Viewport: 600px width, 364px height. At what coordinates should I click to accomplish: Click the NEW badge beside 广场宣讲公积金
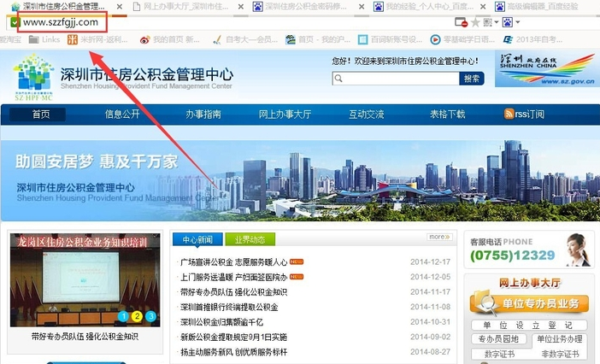point(297,262)
